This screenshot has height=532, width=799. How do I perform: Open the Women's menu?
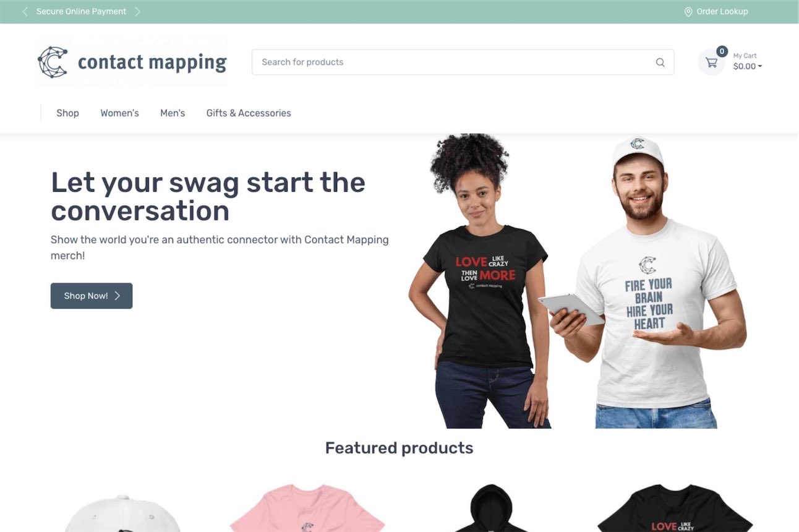[119, 113]
